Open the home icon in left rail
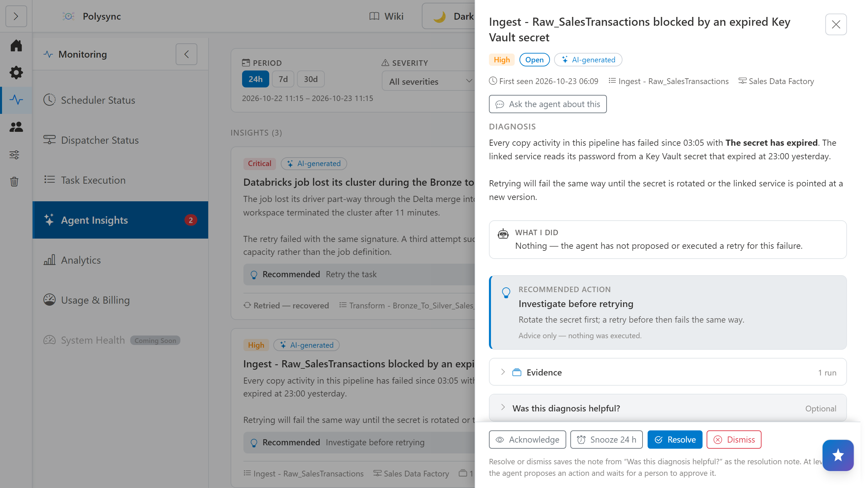Image resolution: width=868 pixels, height=488 pixels. (16, 45)
